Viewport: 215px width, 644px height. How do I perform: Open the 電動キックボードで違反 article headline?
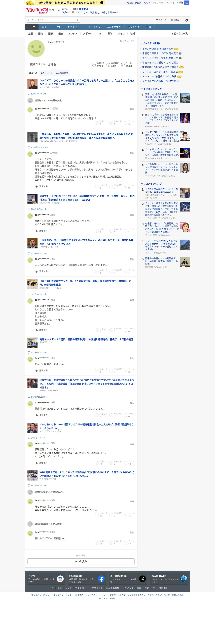pyautogui.click(x=86, y=340)
